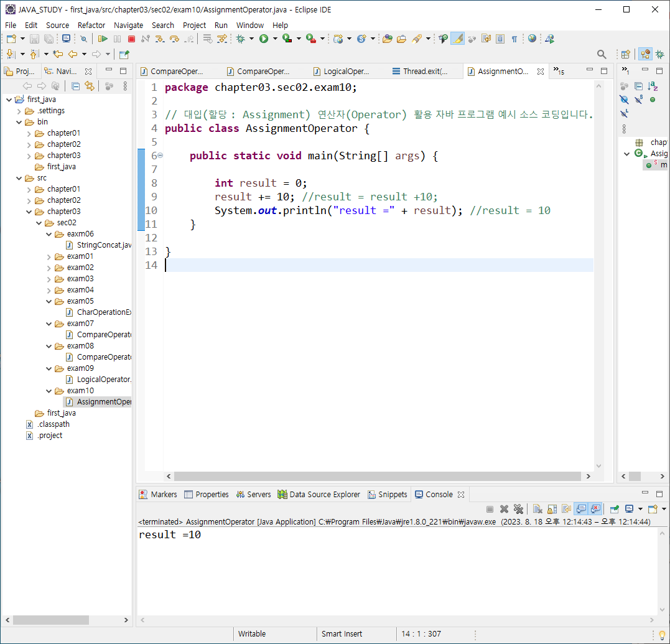The height and width of the screenshot is (644, 670).
Task: Open the Debug button dropdown arrow
Action: click(x=251, y=39)
